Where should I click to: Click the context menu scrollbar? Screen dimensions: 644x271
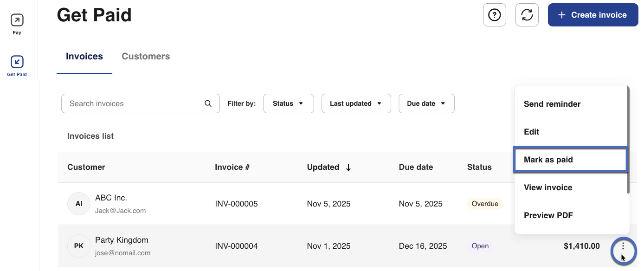[x=628, y=139]
